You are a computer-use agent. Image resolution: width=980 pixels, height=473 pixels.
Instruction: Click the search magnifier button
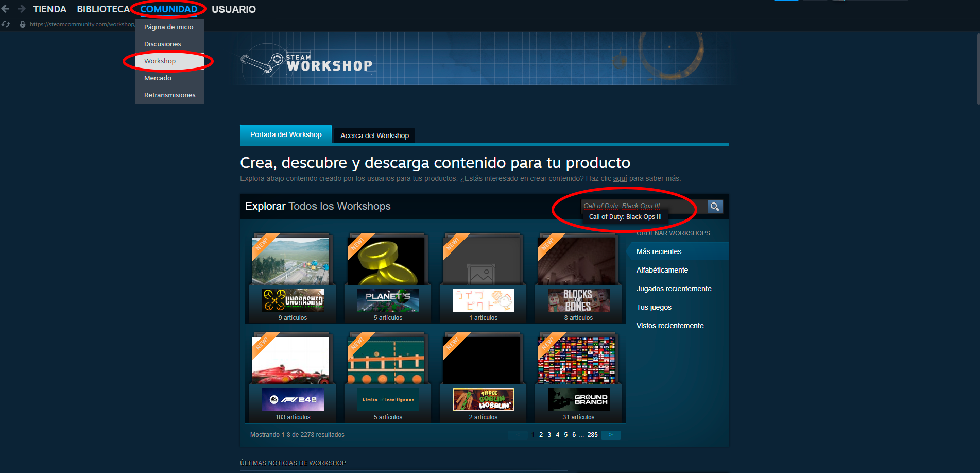click(714, 207)
